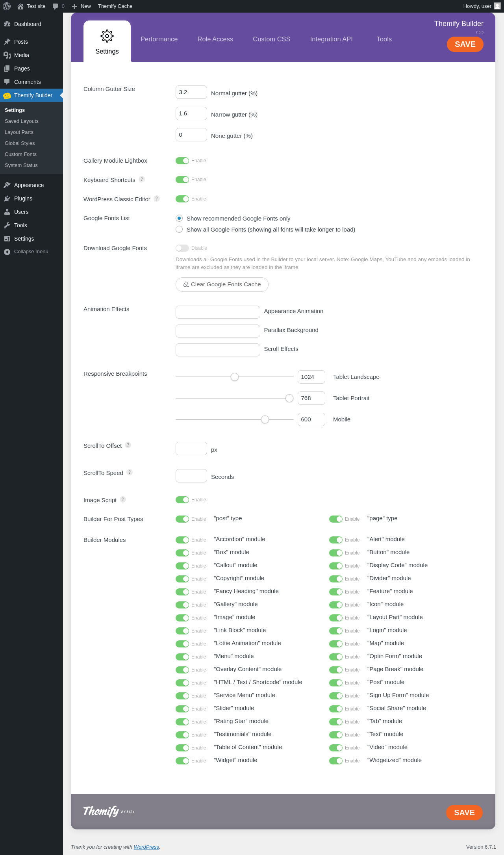The image size is (504, 855).
Task: Click the Keyboard Shortcuts help icon
Action: (142, 179)
